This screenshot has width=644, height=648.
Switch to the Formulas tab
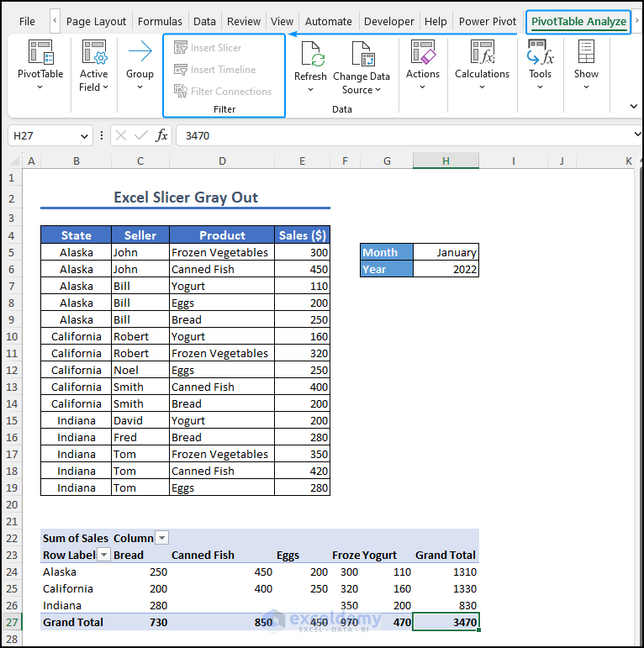coord(160,21)
